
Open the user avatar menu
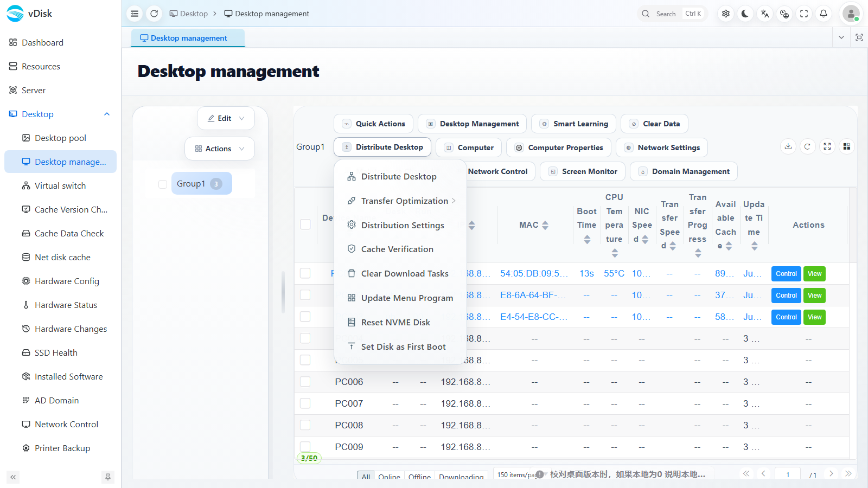point(851,14)
